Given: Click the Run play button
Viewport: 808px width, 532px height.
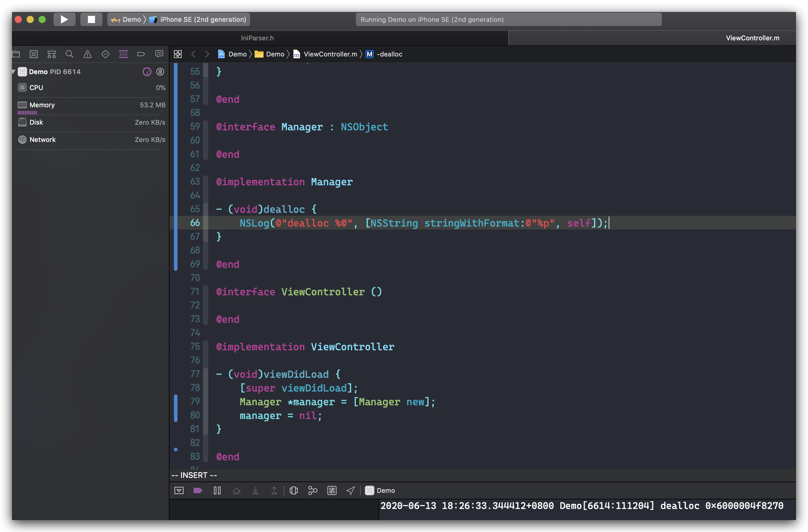Looking at the screenshot, I should click(x=64, y=19).
